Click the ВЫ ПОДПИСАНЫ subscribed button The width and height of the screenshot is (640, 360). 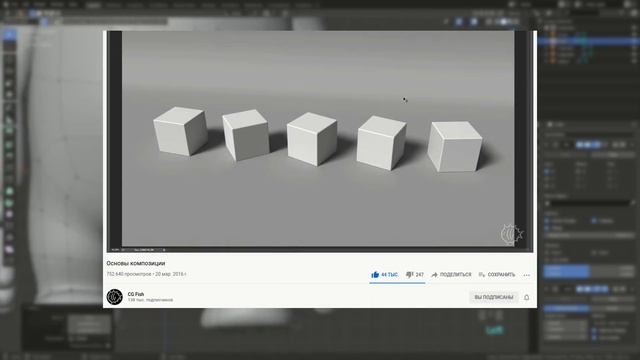coord(493,297)
